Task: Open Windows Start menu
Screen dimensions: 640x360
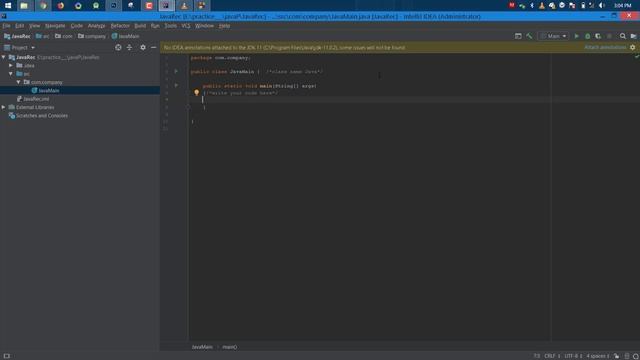Action: point(8,6)
